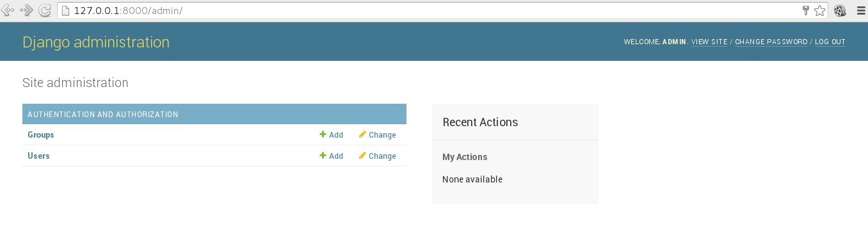Open the saved password key icon
Image resolution: width=868 pixels, height=251 pixels.
pos(807,10)
